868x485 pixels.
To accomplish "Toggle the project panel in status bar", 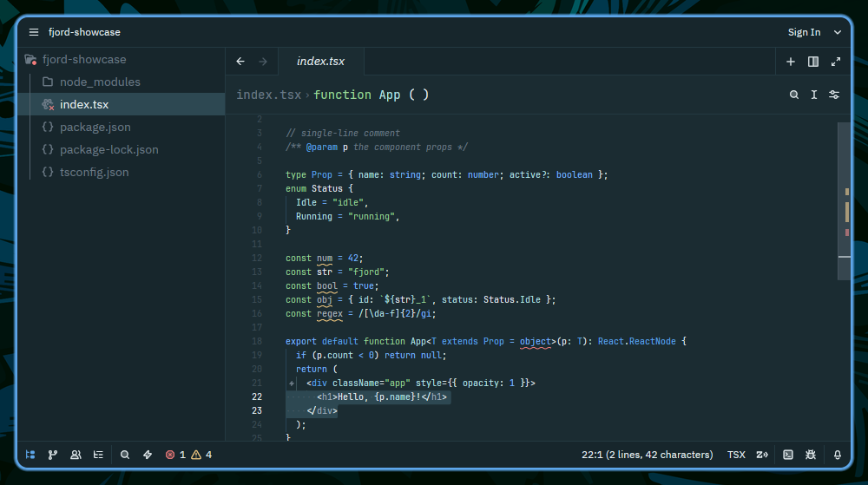I will [x=30, y=455].
